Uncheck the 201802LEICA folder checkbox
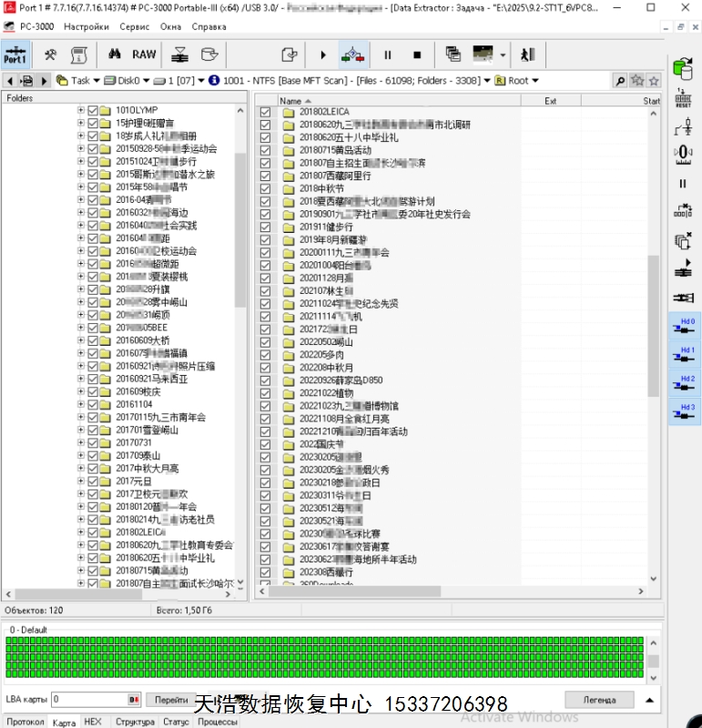The image size is (702, 728). point(266,112)
